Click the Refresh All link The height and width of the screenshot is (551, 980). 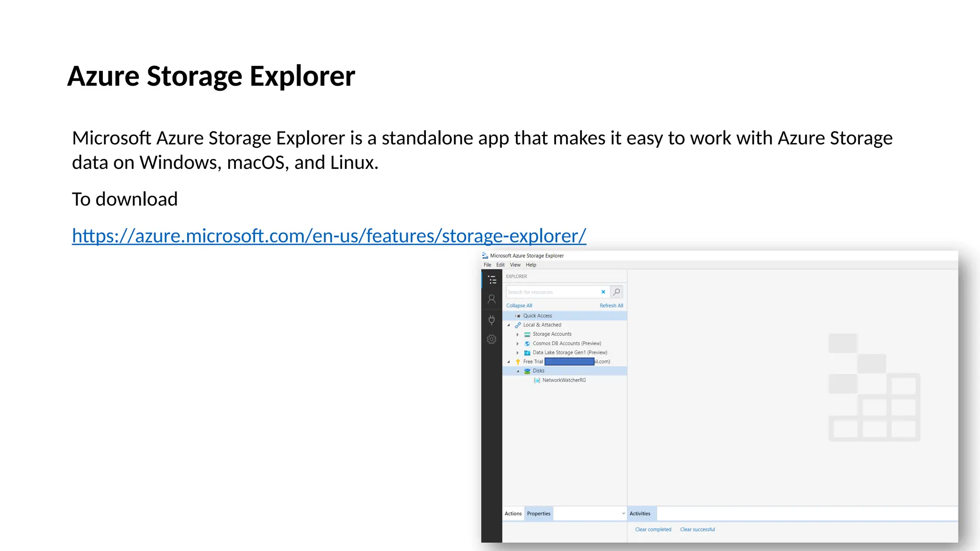(612, 306)
